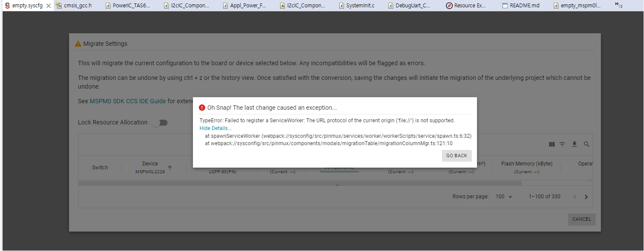
Task: Open MSPM0 SDK CCS IDE Guide link
Action: pyautogui.click(x=128, y=101)
